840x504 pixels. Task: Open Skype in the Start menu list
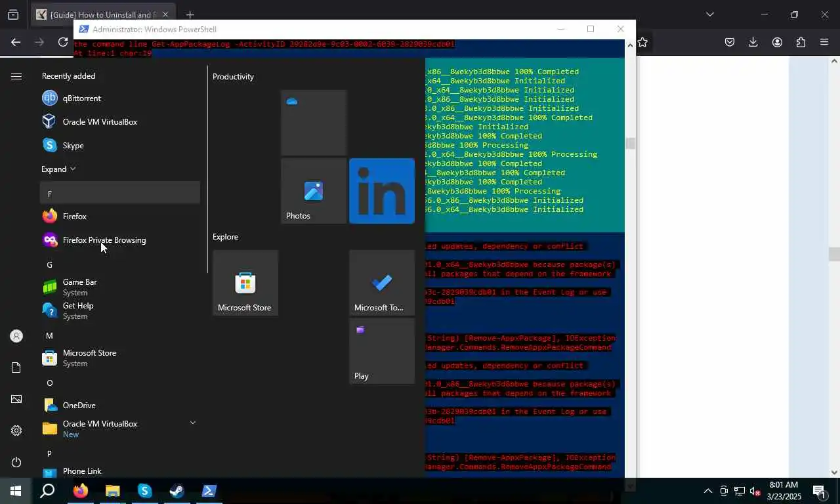tap(120, 146)
